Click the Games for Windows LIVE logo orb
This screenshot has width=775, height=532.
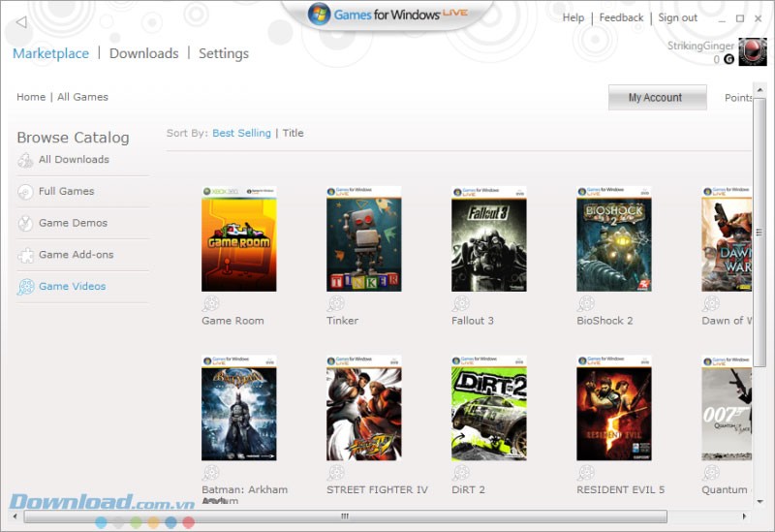tap(320, 14)
